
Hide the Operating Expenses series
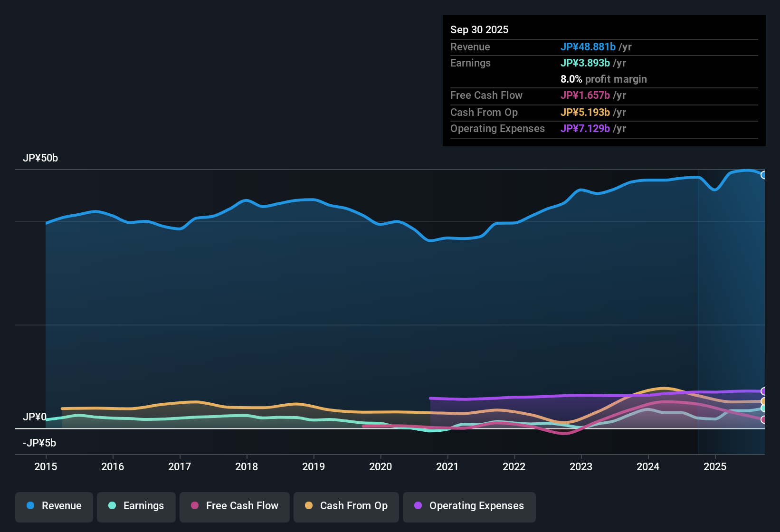pos(469,506)
